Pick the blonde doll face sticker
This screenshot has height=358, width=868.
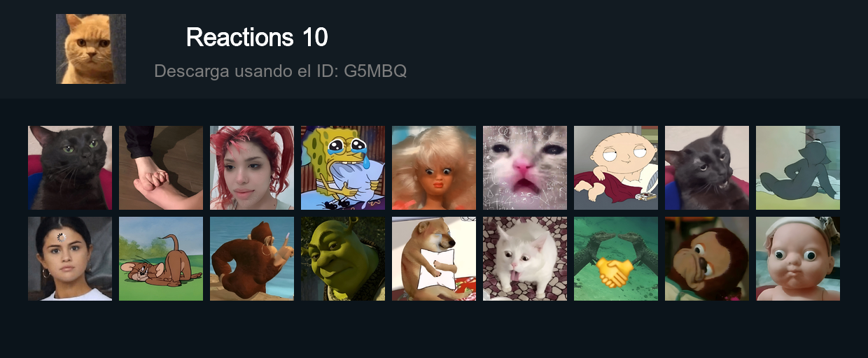434,168
